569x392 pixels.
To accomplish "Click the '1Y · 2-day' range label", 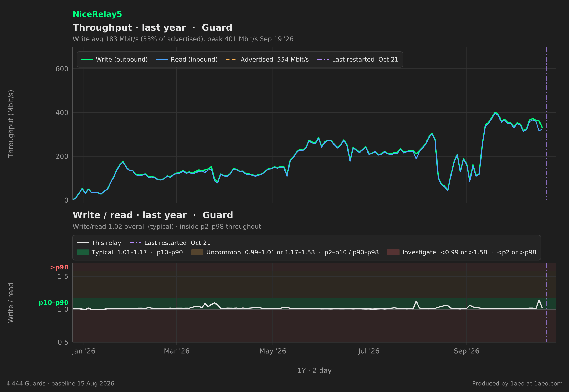I will (315, 371).
